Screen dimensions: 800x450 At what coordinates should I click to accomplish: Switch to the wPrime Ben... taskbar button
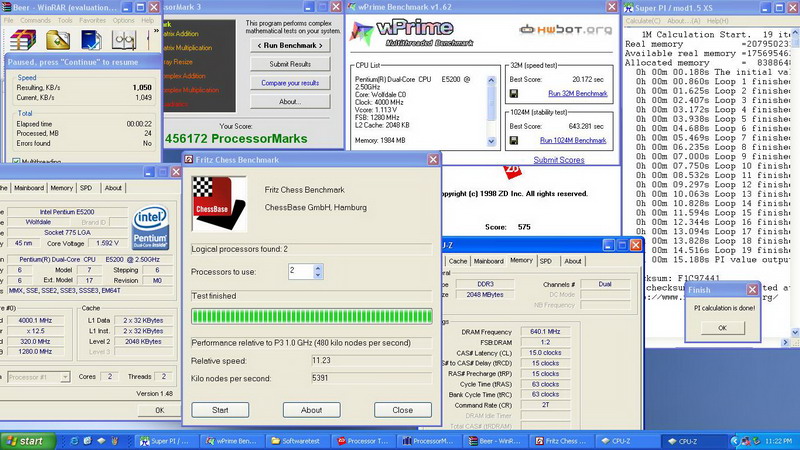231,441
